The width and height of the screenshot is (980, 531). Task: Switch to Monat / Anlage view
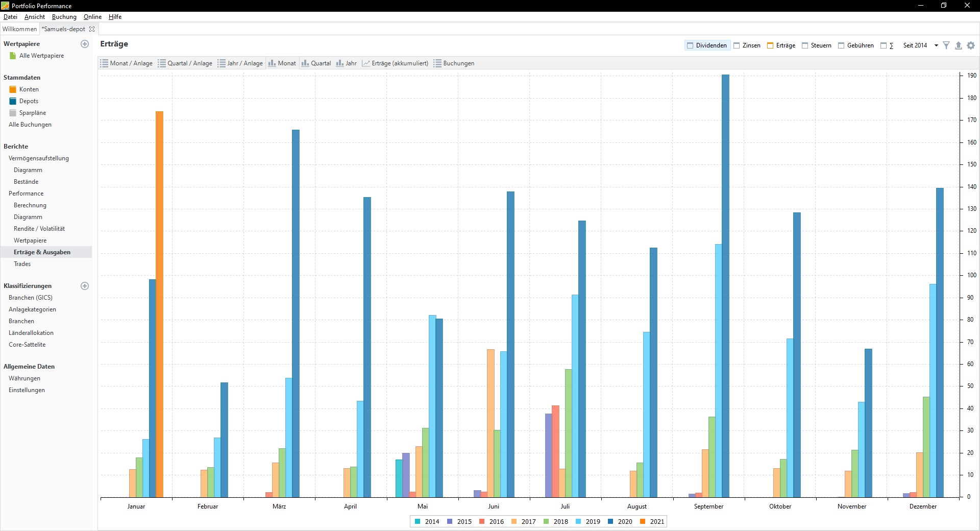pyautogui.click(x=127, y=63)
